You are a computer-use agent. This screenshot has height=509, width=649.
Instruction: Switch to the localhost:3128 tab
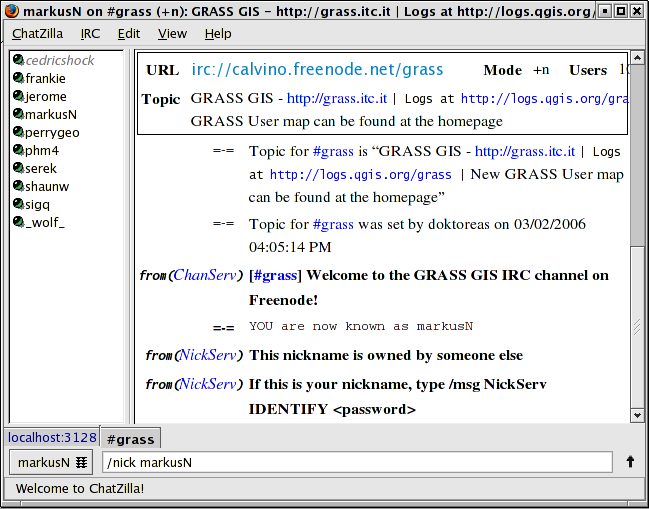pos(52,437)
